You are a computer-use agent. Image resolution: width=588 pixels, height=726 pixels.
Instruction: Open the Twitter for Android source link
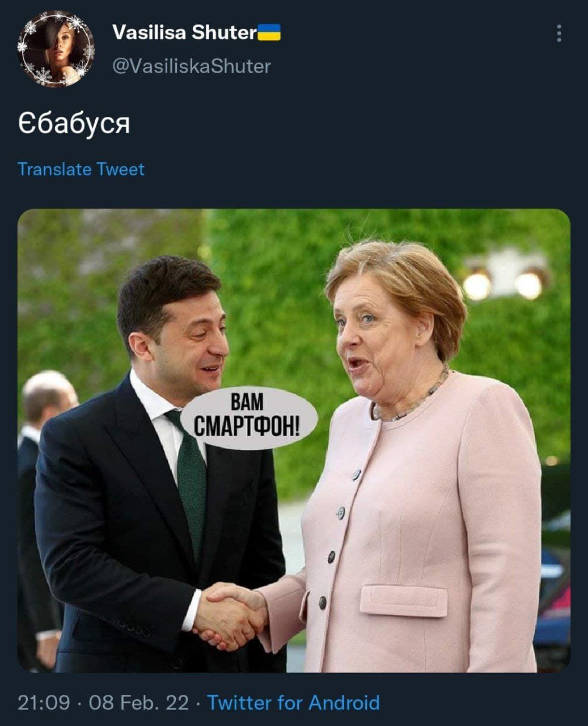[293, 703]
